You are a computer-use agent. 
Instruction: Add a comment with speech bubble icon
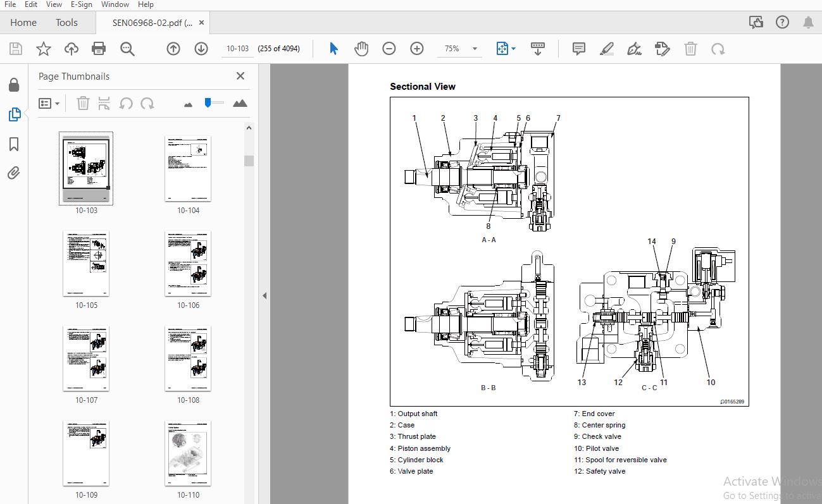point(578,49)
